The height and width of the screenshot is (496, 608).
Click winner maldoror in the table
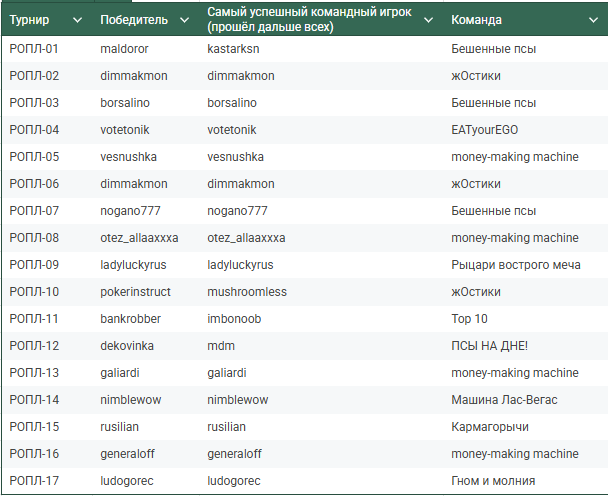(x=124, y=49)
